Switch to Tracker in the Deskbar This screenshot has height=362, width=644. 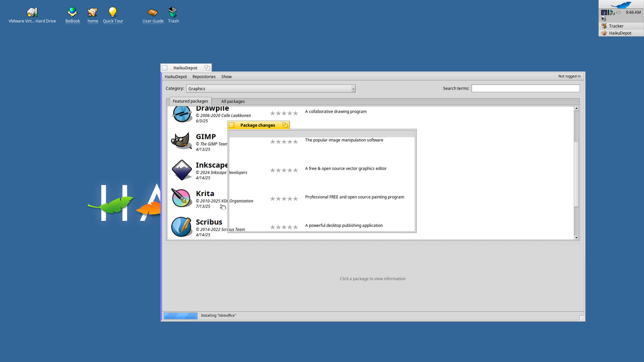tap(621, 26)
